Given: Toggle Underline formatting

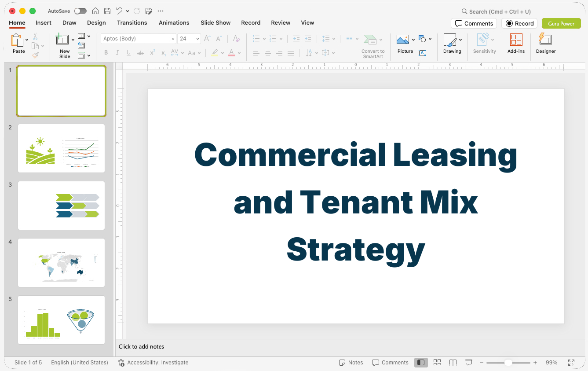Looking at the screenshot, I should (x=128, y=53).
